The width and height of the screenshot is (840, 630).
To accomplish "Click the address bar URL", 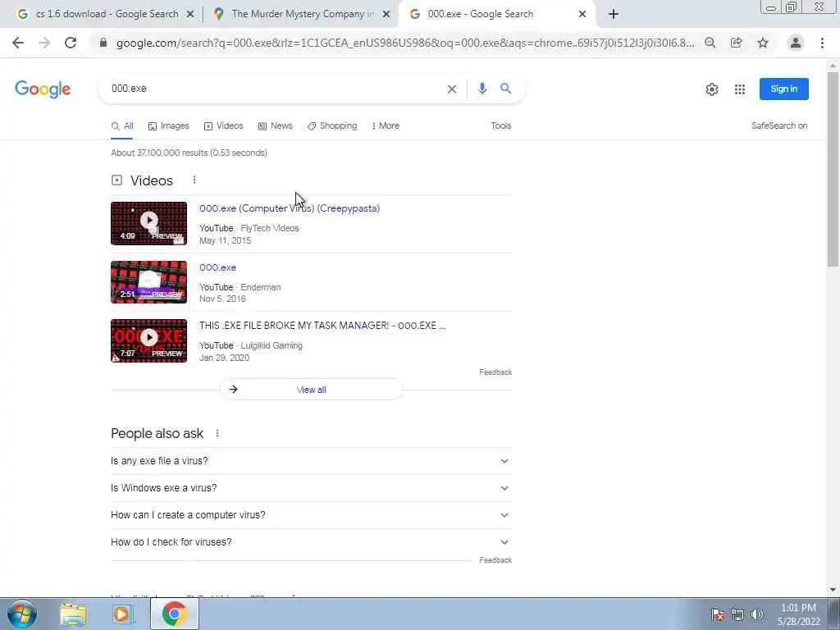I will pos(405,43).
